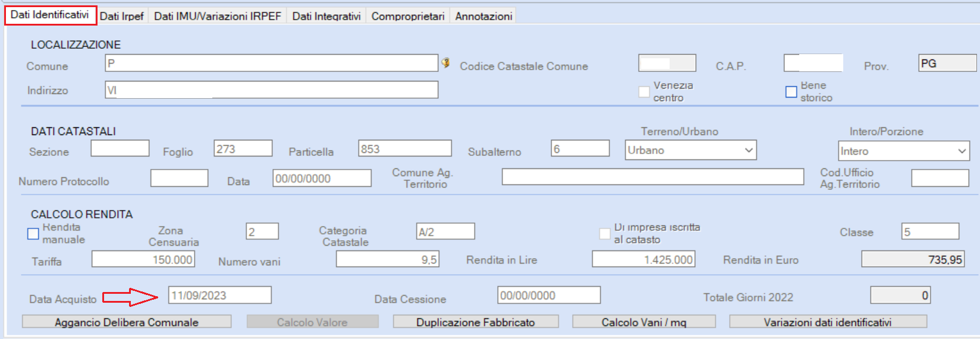
Task: Click the Foglio field with 273
Action: pos(243,149)
